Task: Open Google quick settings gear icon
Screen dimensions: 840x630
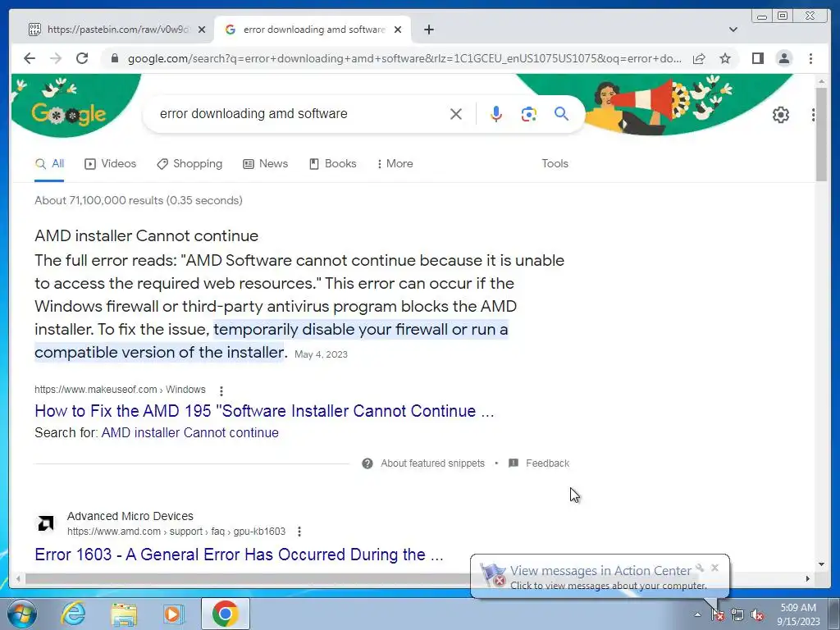Action: [x=781, y=115]
